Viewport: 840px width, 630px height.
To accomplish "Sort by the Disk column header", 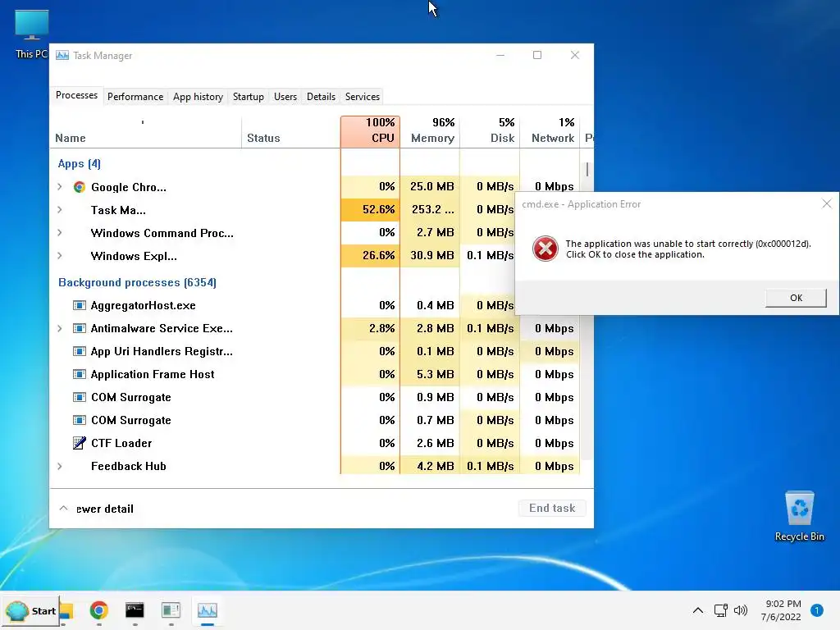I will coord(491,131).
